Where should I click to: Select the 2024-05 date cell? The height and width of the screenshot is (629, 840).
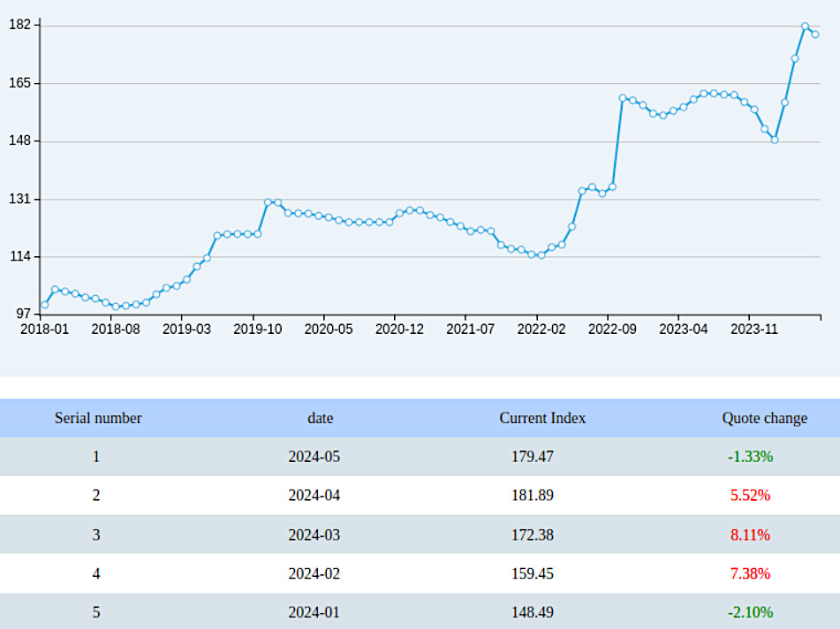(314, 457)
